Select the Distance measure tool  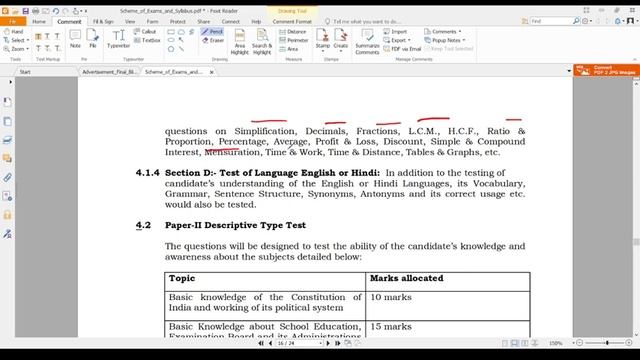click(x=292, y=31)
